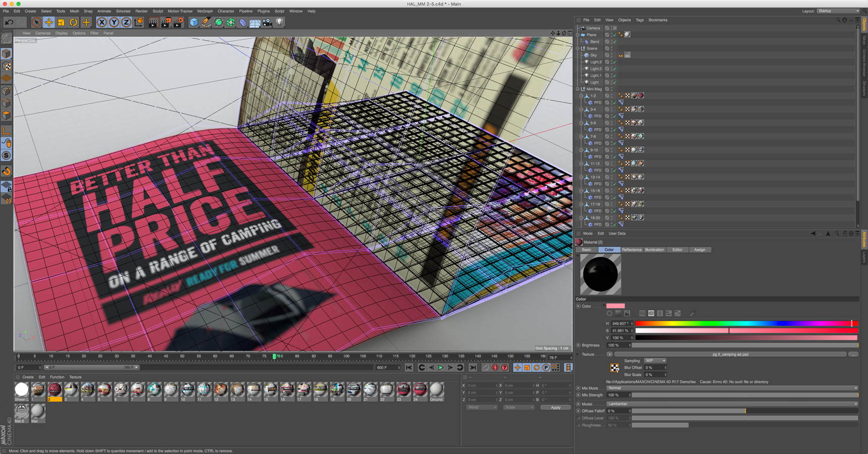Viewport: 868px width, 454px height.
Task: Select the Scale tool in the top toolbar
Action: click(x=61, y=22)
